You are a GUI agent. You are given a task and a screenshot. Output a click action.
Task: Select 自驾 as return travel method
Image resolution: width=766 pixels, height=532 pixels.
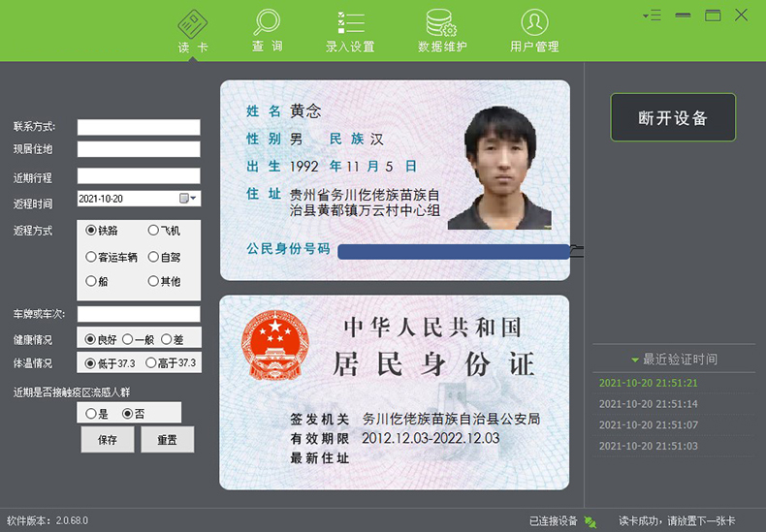pos(153,258)
